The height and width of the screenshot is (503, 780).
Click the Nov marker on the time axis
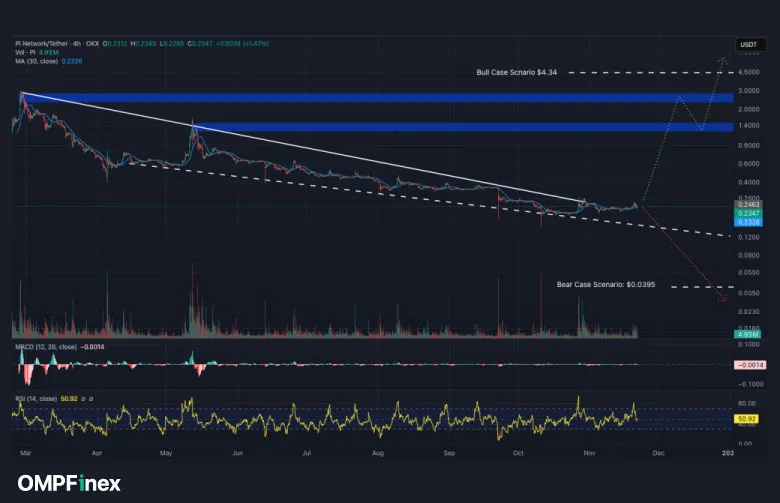coord(587,453)
